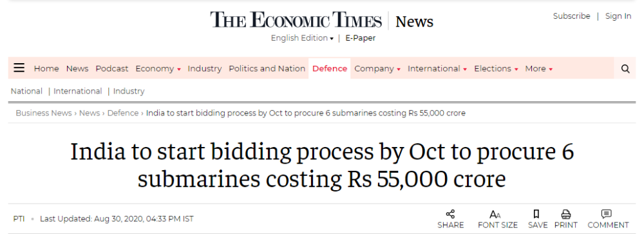Screen dimensions: 644x234
Task: Click the Save bookmark icon
Action: 536,214
